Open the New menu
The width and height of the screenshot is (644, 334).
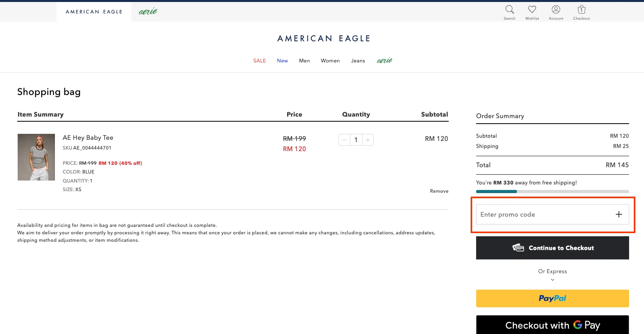(x=282, y=61)
